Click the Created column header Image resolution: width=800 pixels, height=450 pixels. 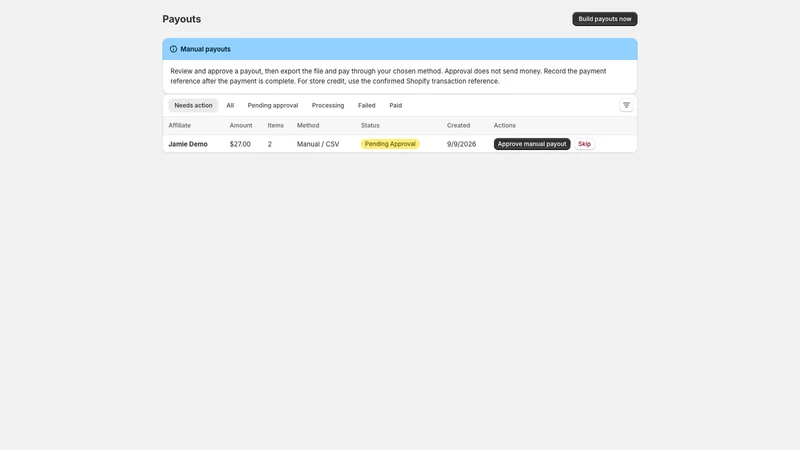point(458,125)
